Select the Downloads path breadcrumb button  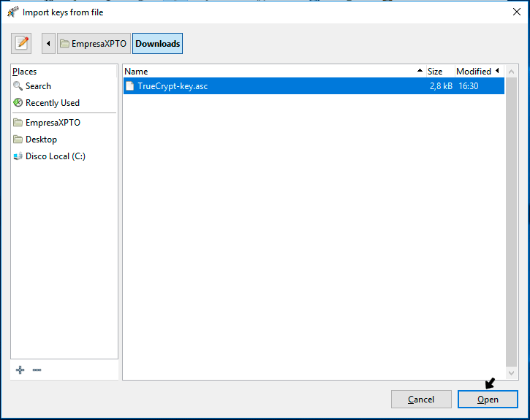[157, 44]
